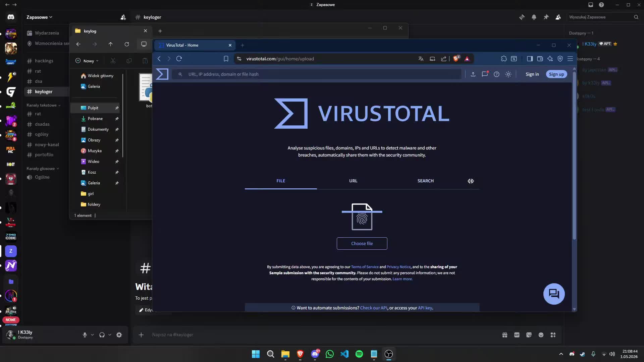Refresh the File Explorer keylog folder
Viewport: 644px width, 362px height.
(x=127, y=44)
